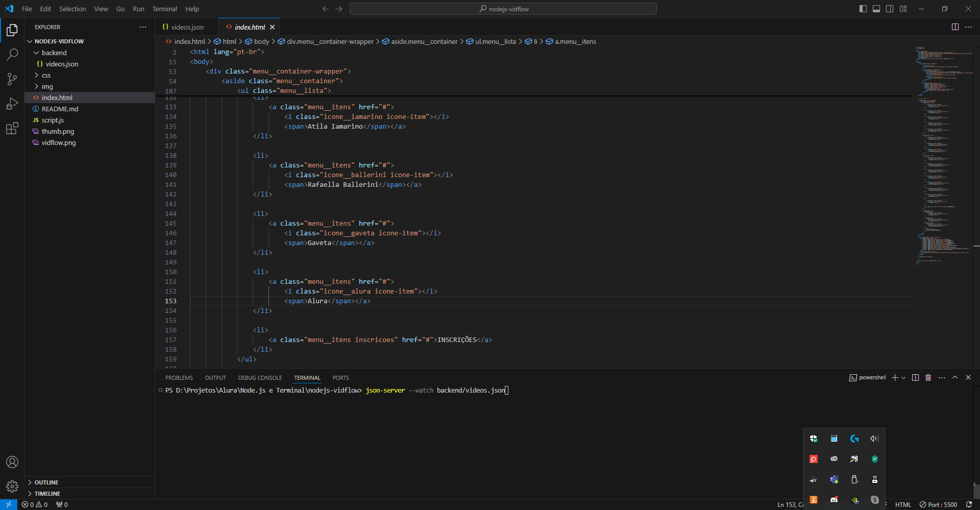The width and height of the screenshot is (980, 510).
Task: Switch to the DEBUG CONSOLE tab
Action: [260, 378]
